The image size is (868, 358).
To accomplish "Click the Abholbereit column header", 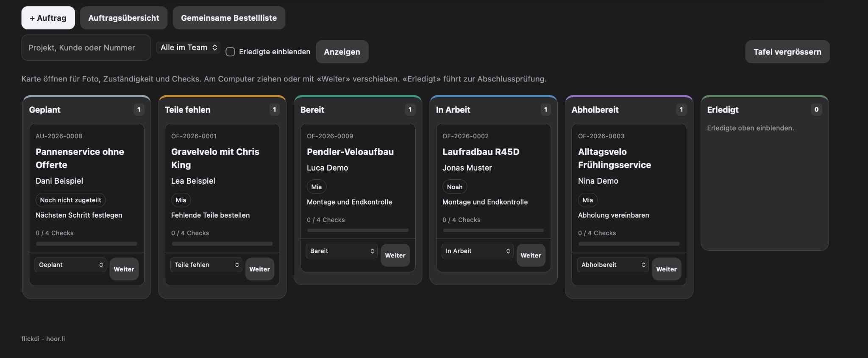I will 595,110.
